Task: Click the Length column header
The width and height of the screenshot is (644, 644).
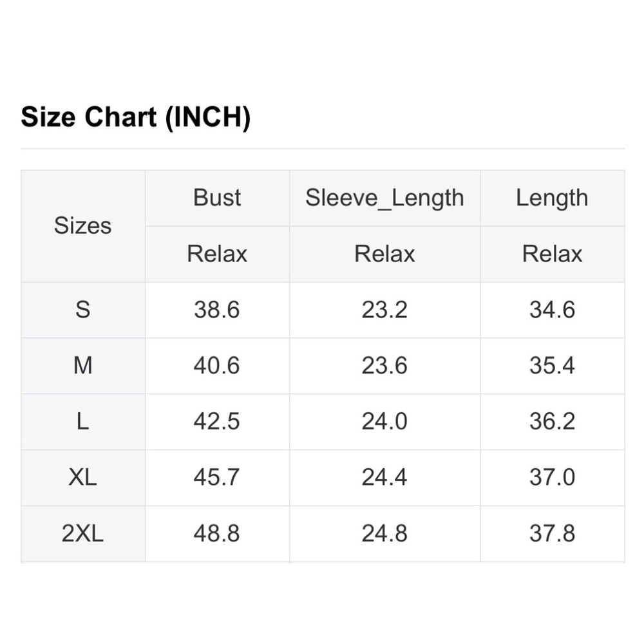Action: pos(552,198)
